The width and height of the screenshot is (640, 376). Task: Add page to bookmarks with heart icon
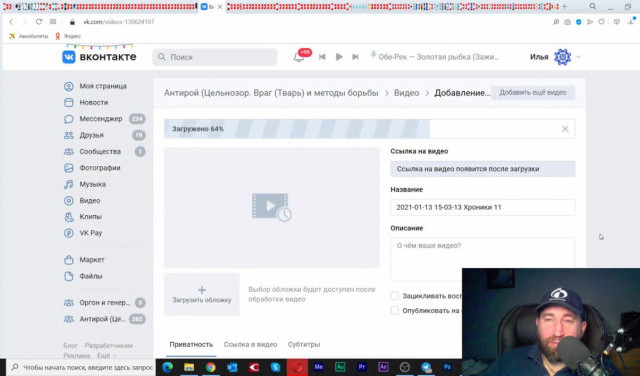coord(601,22)
